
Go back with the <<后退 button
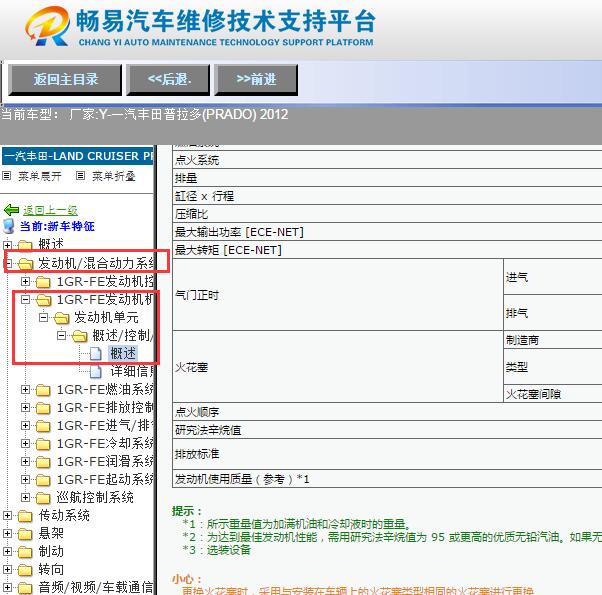tap(169, 80)
